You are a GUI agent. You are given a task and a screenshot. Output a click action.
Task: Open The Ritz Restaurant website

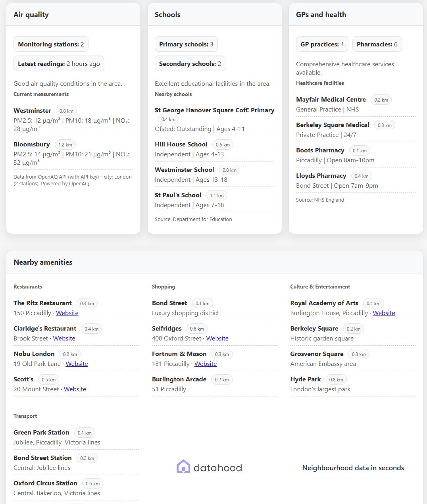pyautogui.click(x=67, y=313)
